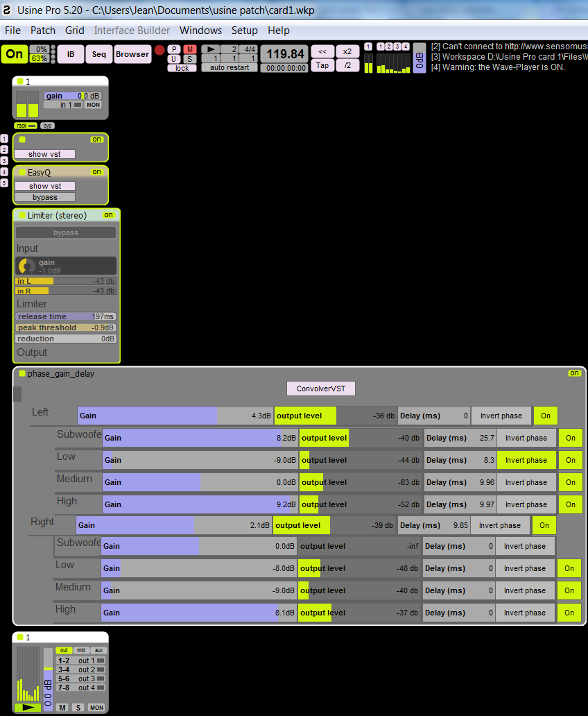Toggle phase_gain_delay module on switch

(574, 373)
